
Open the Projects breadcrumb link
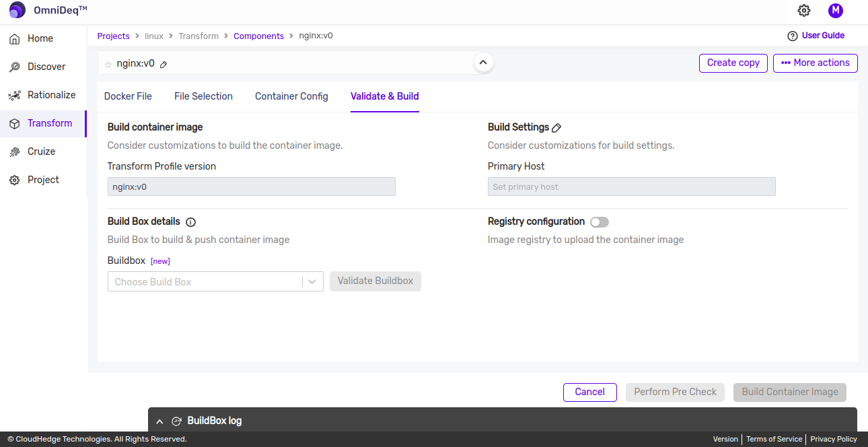coord(113,36)
